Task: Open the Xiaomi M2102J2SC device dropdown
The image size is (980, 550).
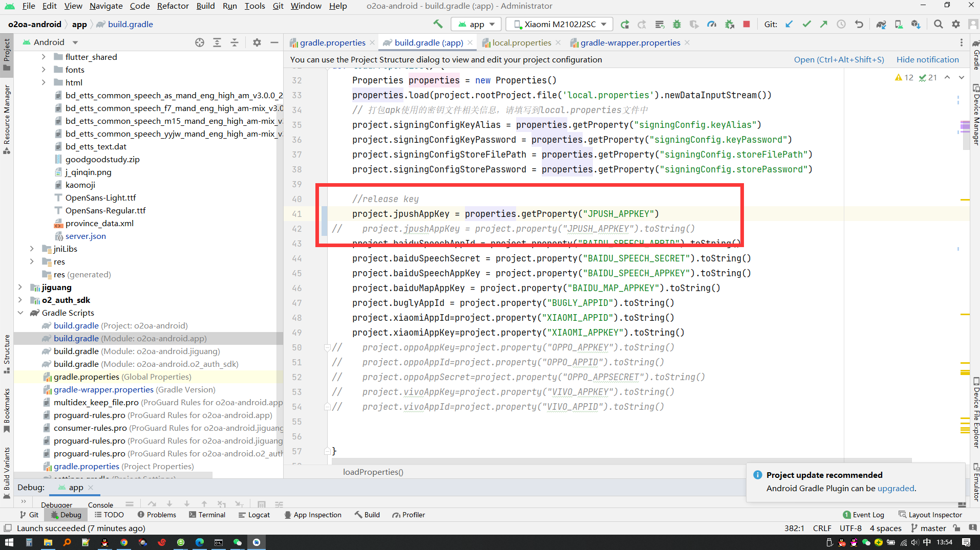Action: (x=560, y=24)
